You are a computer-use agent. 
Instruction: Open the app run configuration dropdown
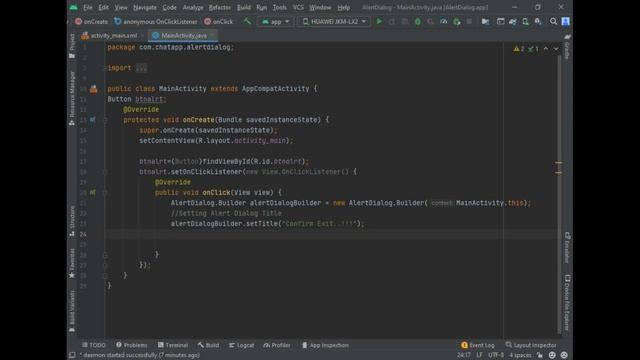point(276,21)
